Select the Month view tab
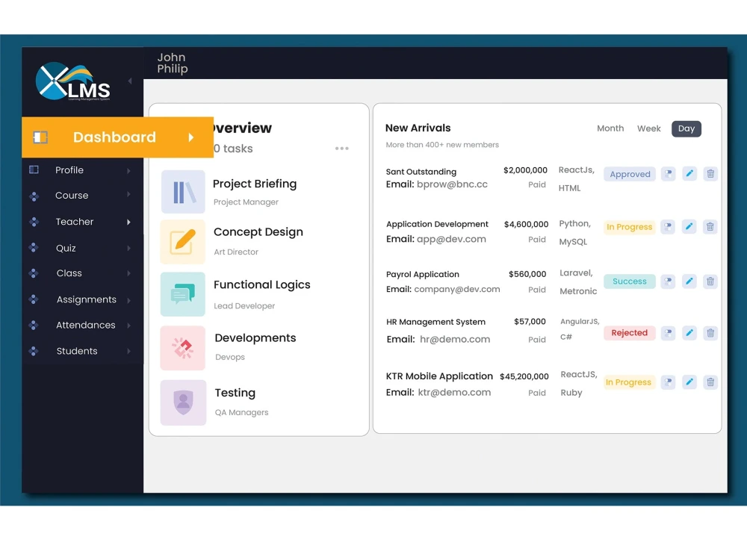 pyautogui.click(x=610, y=128)
